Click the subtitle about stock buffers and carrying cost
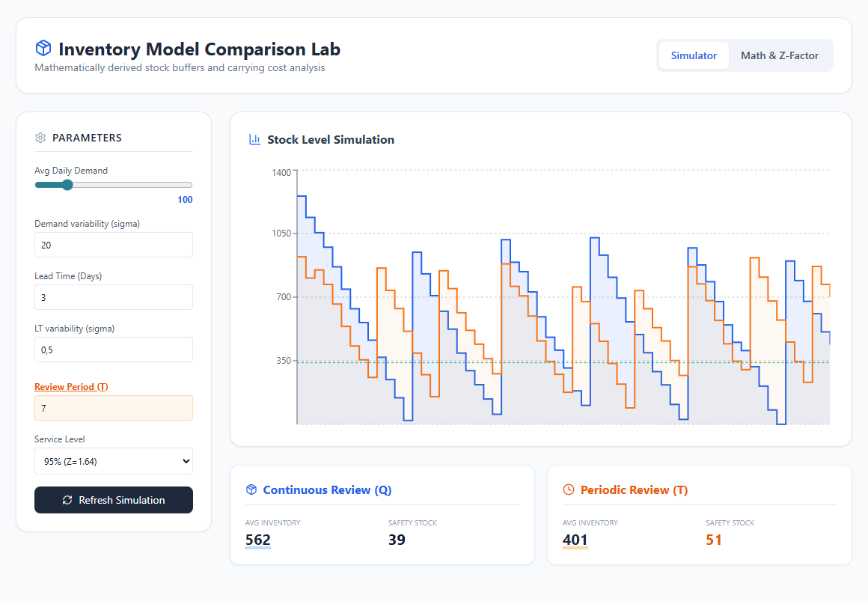 pos(180,67)
